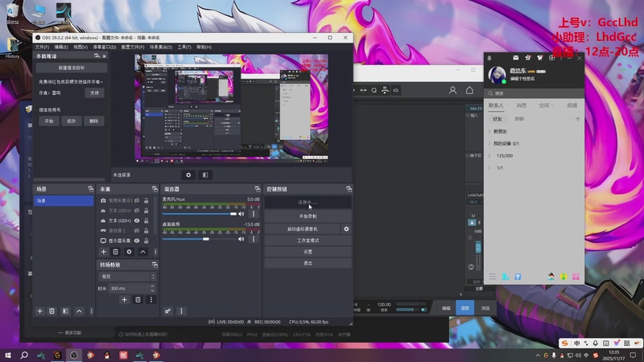Open transition options three-dot icon in 转场特效 panel
The width and height of the screenshot is (644, 362).
tap(151, 299)
